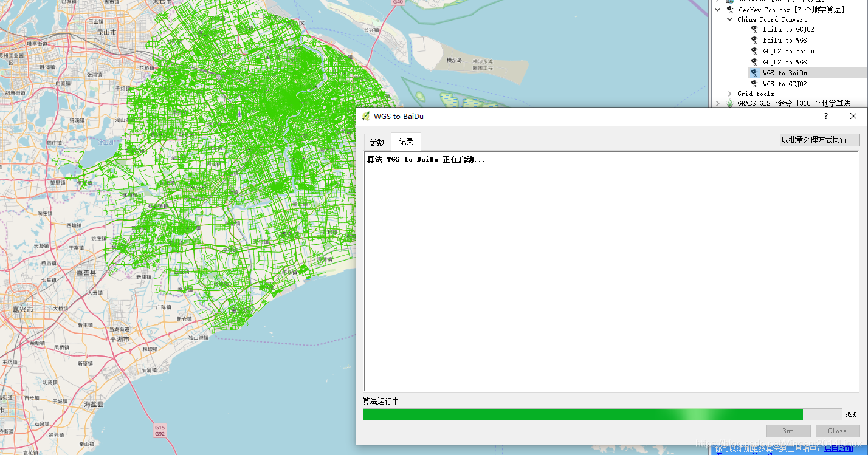Click inside the log output text area
Screen dimensions: 868x455
611,271
